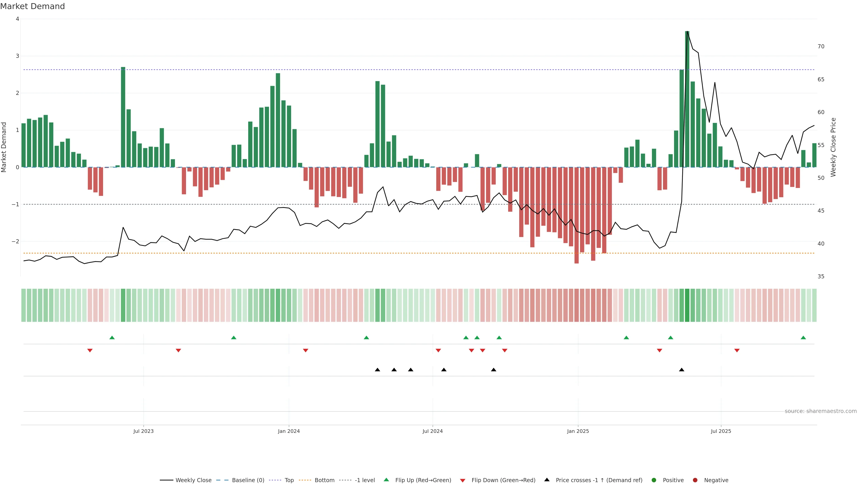Click the Market Demand chart title

(33, 6)
